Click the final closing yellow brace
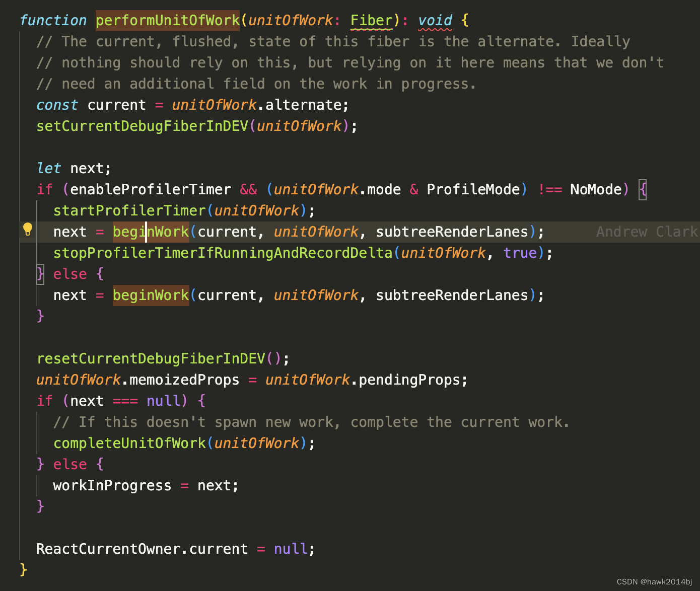This screenshot has height=591, width=700. [x=23, y=570]
